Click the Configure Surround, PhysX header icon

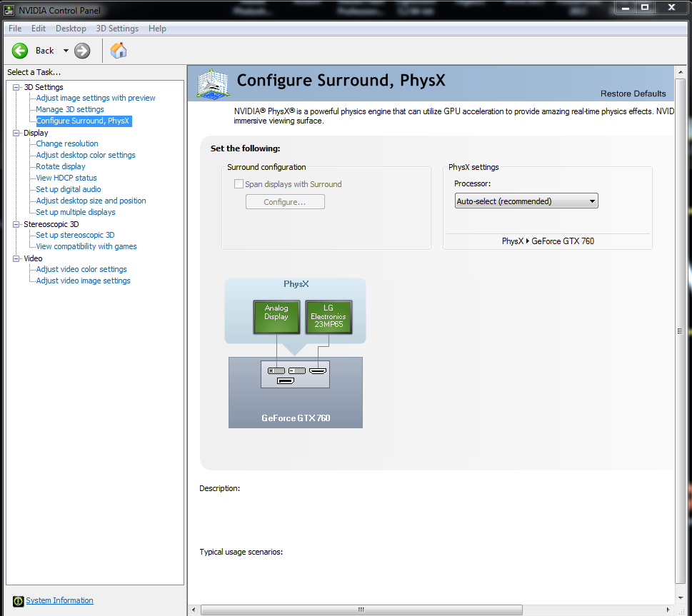pyautogui.click(x=213, y=84)
